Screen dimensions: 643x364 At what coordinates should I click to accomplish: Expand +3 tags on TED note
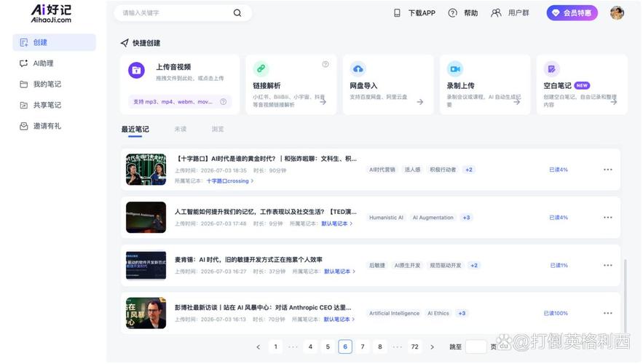pos(466,218)
